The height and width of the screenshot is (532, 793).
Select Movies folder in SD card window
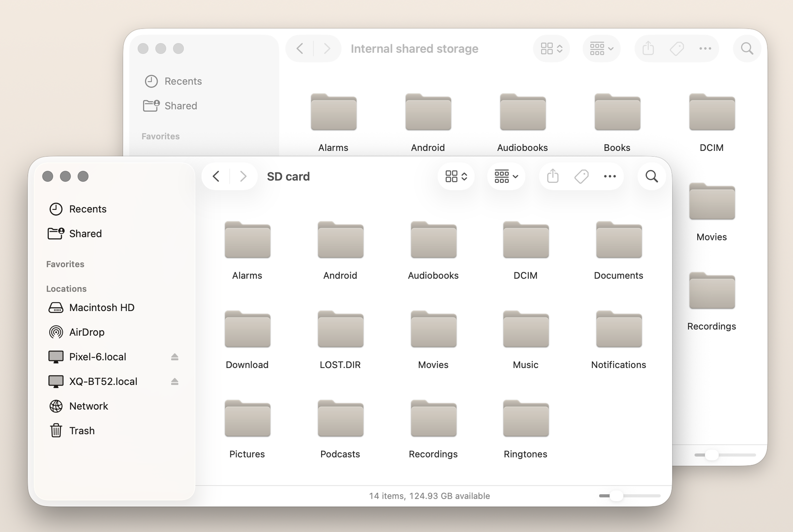pyautogui.click(x=433, y=340)
